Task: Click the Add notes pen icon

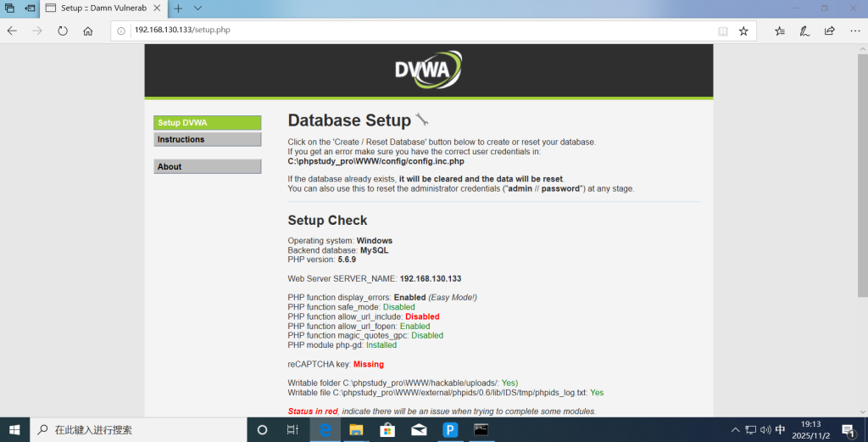Action: point(804,31)
